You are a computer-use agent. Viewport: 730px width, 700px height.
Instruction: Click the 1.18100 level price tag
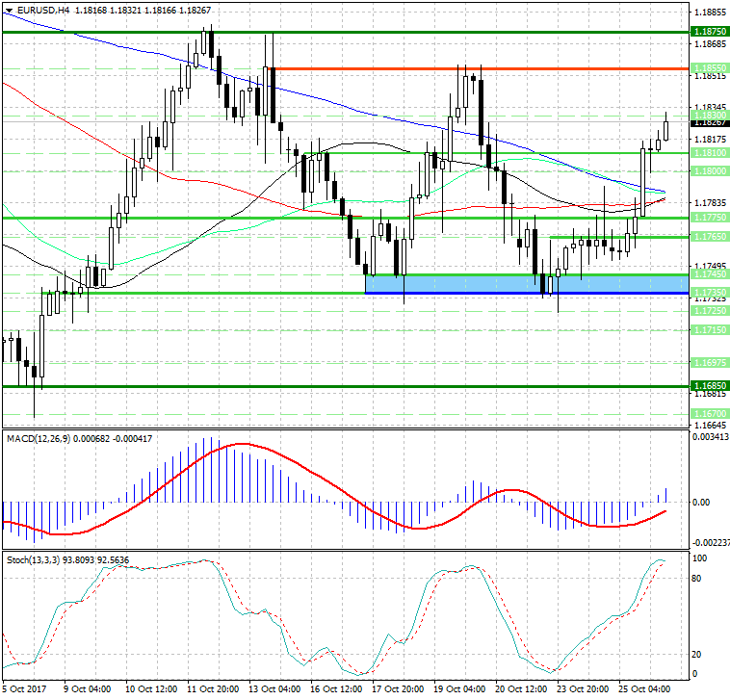709,153
